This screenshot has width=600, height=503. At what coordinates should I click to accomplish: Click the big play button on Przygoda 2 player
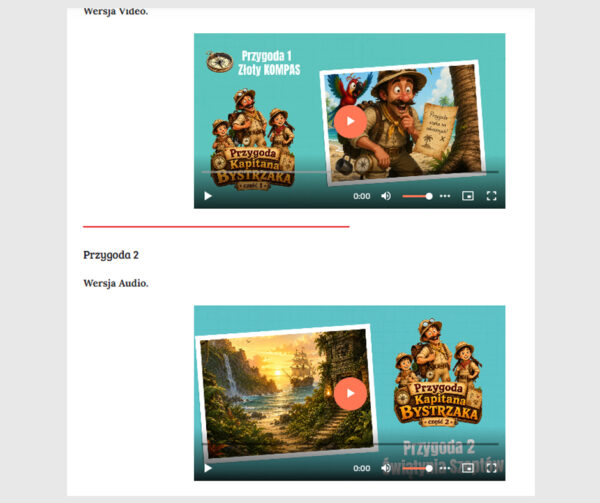coord(350,394)
